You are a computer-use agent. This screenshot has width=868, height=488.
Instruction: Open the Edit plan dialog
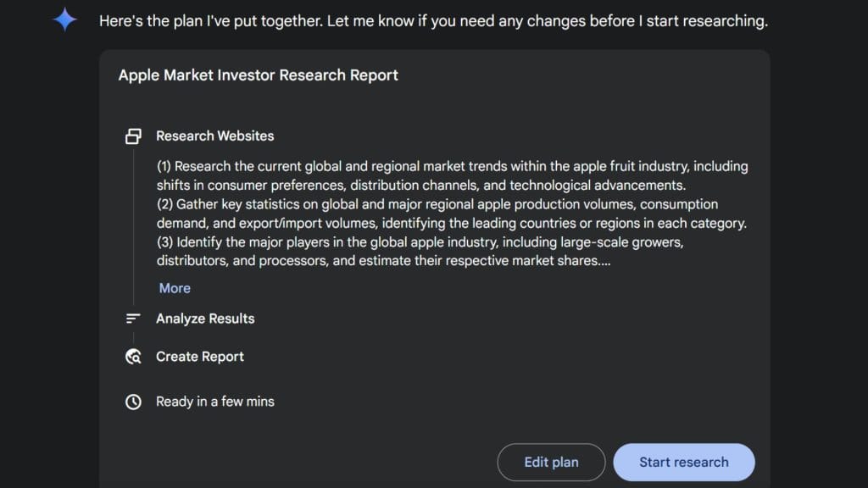click(x=550, y=462)
